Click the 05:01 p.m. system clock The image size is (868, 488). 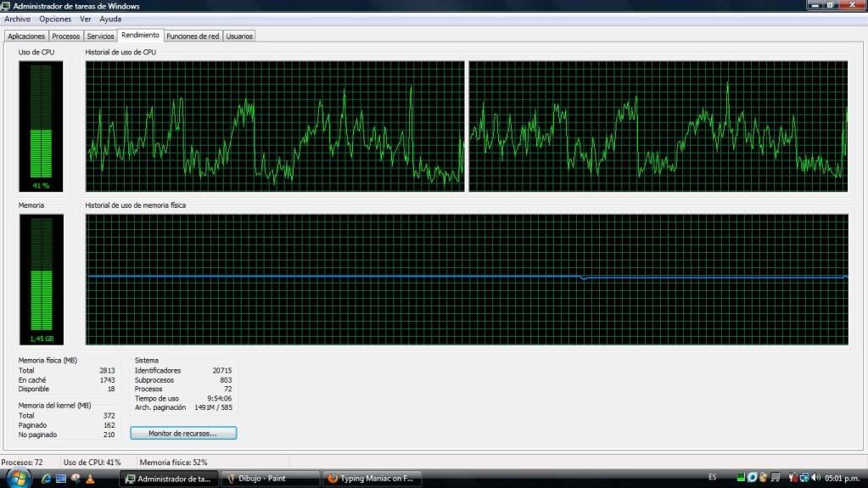843,478
